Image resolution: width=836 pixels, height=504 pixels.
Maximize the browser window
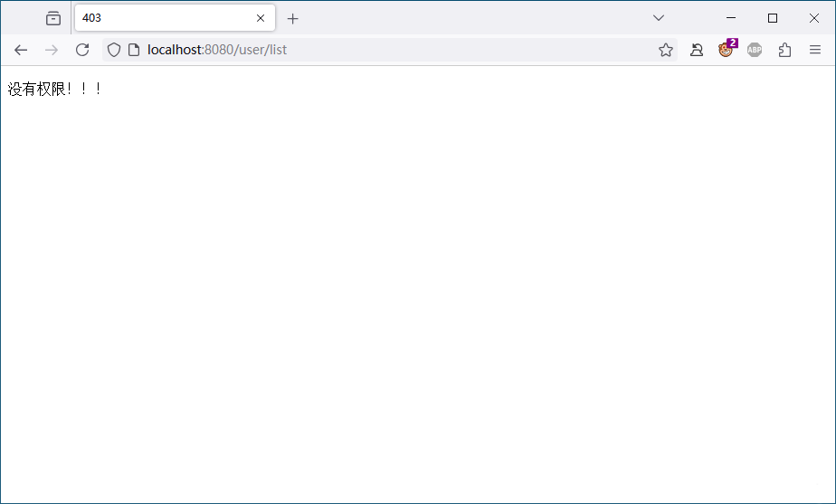tap(772, 18)
